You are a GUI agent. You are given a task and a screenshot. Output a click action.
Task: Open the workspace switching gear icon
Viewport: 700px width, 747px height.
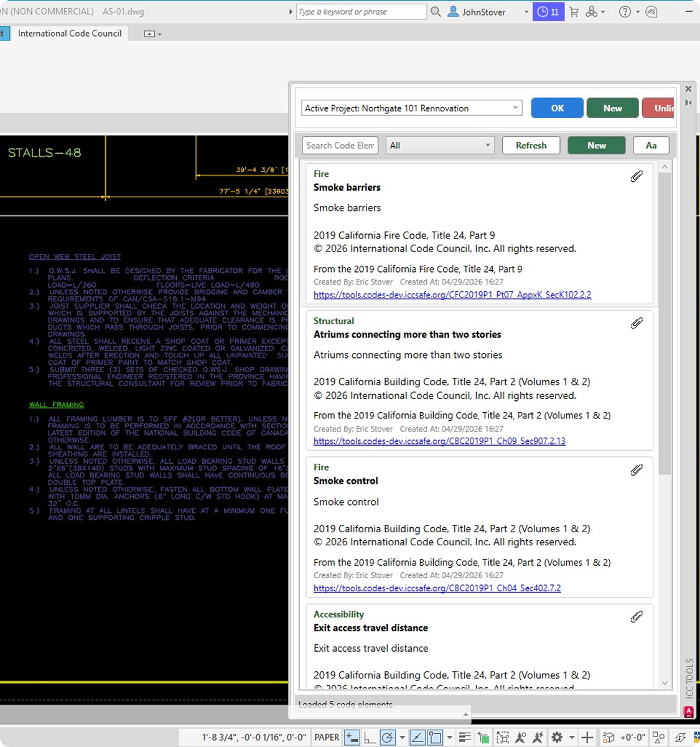(x=557, y=738)
